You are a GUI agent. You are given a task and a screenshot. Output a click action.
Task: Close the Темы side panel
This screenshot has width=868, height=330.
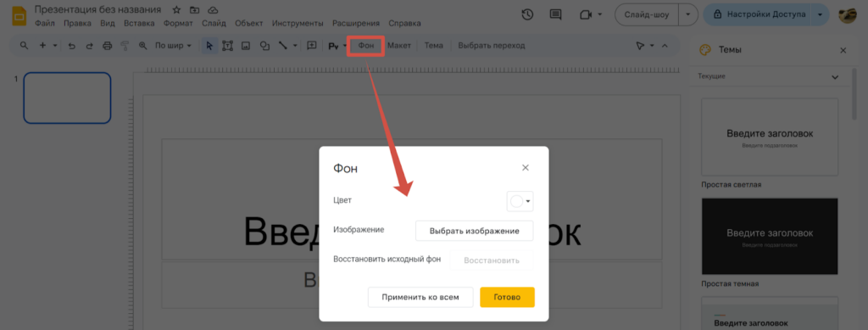tap(843, 50)
